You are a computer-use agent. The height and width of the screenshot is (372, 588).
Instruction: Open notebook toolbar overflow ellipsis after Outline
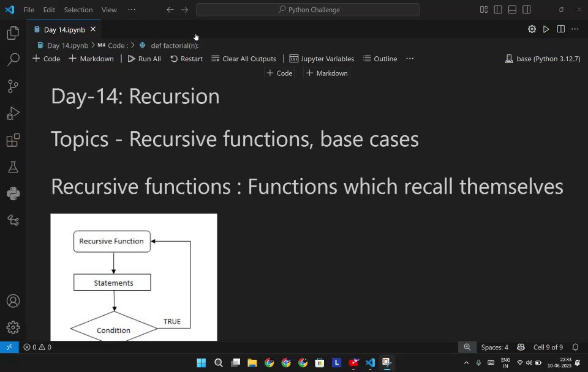(x=410, y=59)
